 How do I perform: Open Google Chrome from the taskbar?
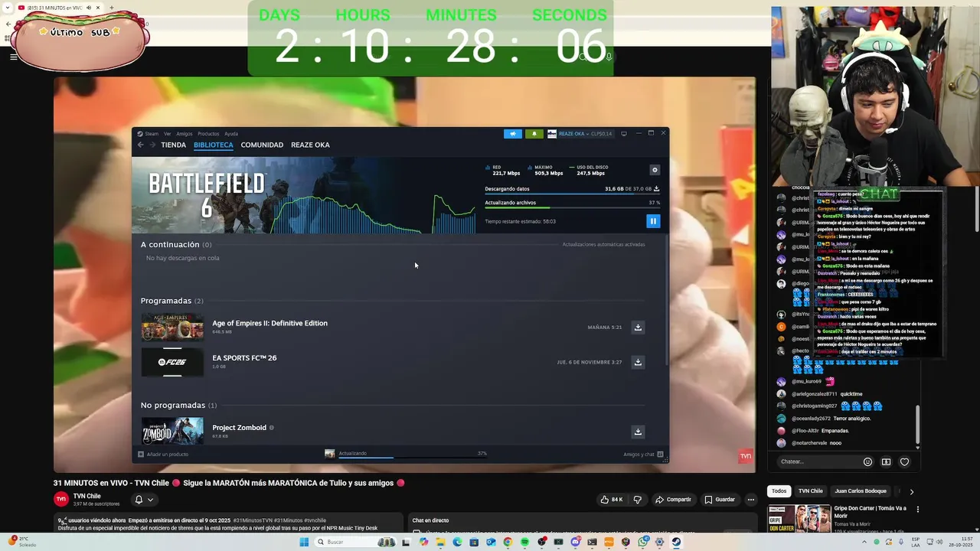click(x=508, y=542)
